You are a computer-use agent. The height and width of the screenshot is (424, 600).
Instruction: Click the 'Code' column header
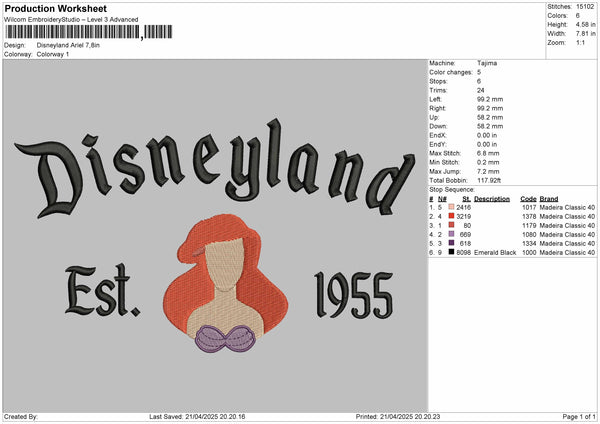click(x=528, y=199)
